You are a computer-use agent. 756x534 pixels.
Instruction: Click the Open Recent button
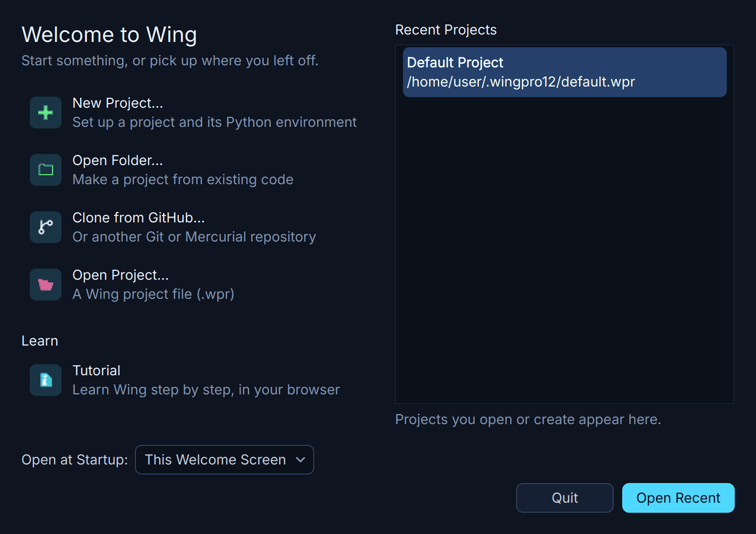point(678,498)
